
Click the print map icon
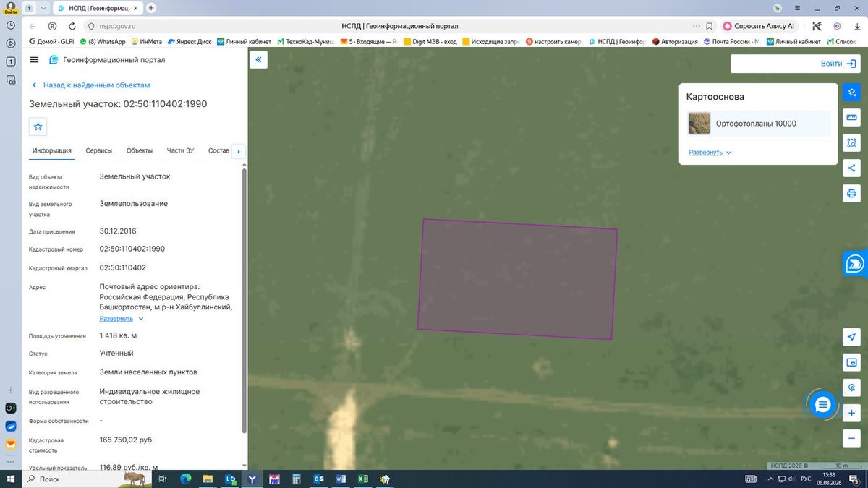point(851,194)
